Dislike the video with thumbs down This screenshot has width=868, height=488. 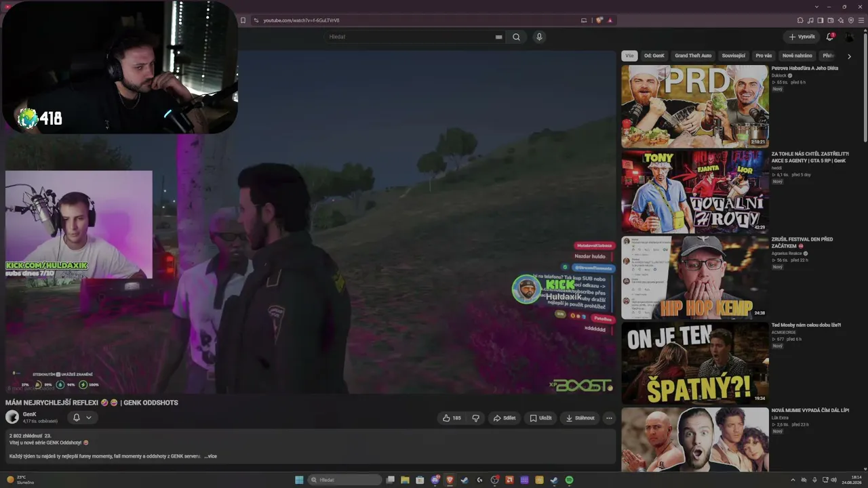[475, 418]
